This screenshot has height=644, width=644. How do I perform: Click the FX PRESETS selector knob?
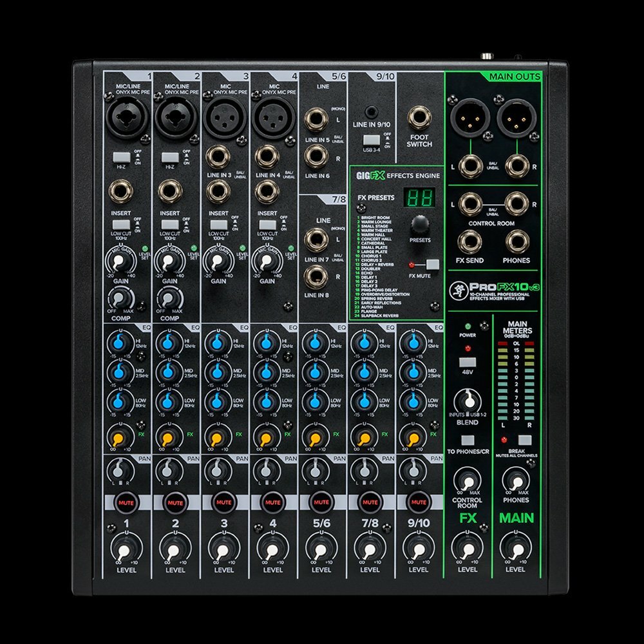point(420,225)
